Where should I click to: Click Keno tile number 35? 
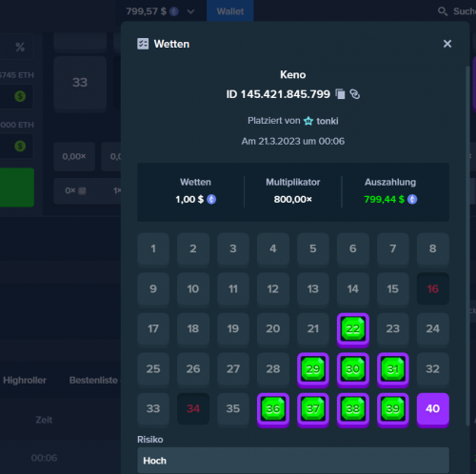point(233,409)
